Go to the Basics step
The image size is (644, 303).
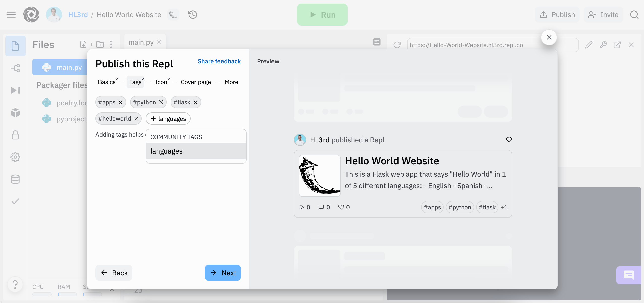pyautogui.click(x=107, y=82)
